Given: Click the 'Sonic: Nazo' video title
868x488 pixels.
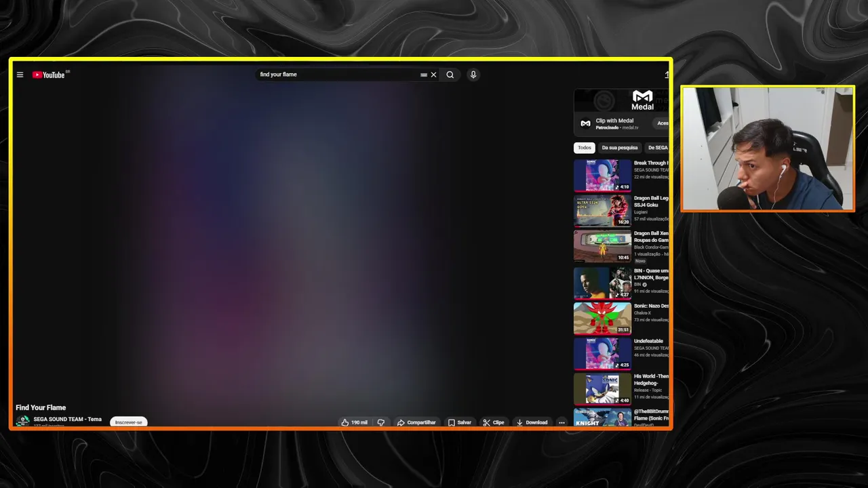Looking at the screenshot, I should (651, 306).
